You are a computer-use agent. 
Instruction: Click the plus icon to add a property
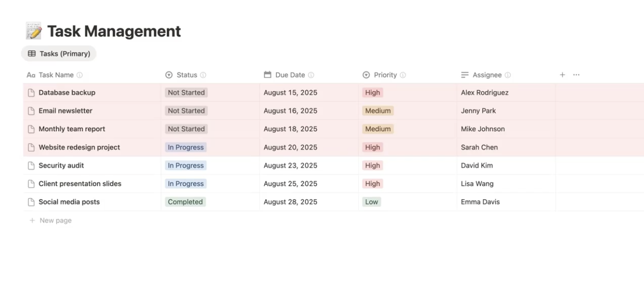[562, 75]
